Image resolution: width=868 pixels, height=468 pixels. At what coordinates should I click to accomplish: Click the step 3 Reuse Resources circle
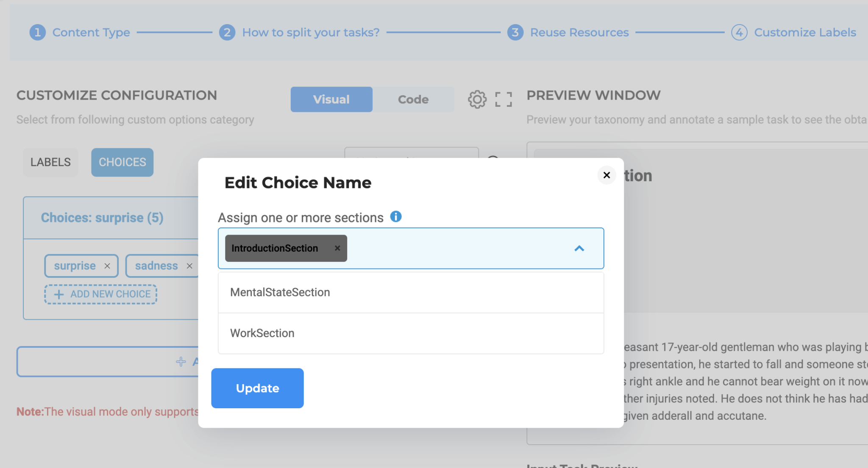(515, 32)
